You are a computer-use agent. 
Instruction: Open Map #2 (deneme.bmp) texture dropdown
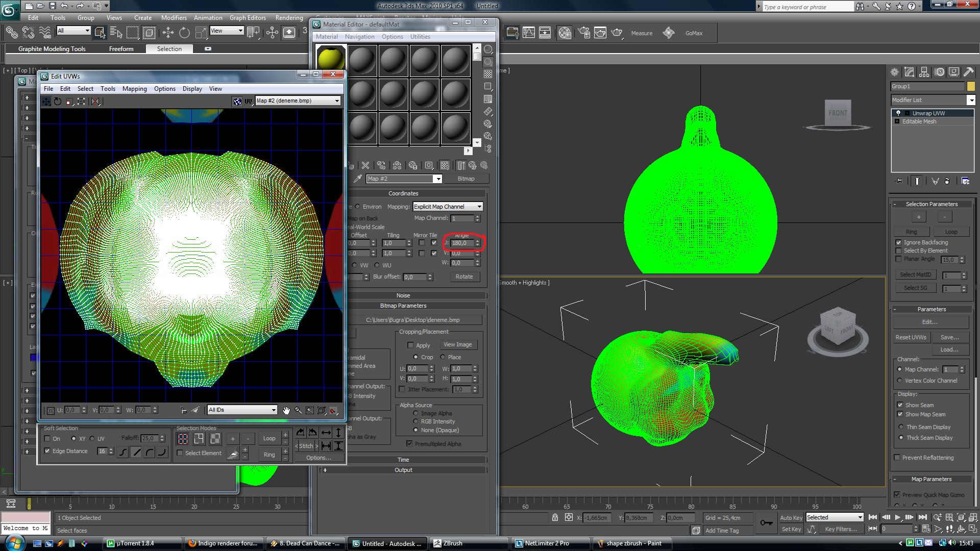pyautogui.click(x=298, y=101)
